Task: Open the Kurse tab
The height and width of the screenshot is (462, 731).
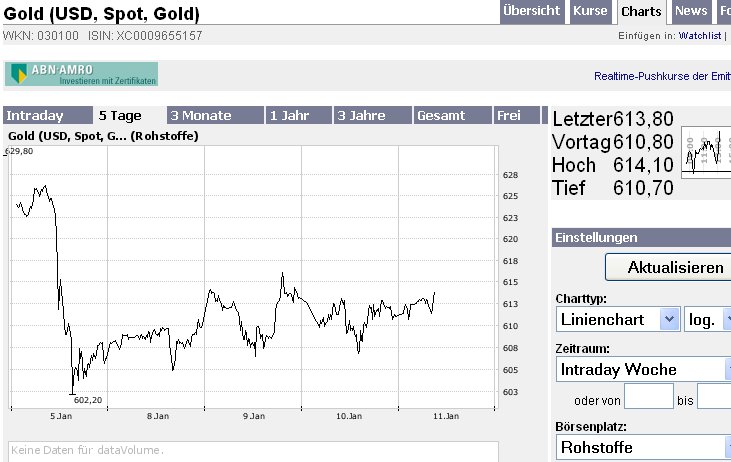Action: pyautogui.click(x=590, y=11)
